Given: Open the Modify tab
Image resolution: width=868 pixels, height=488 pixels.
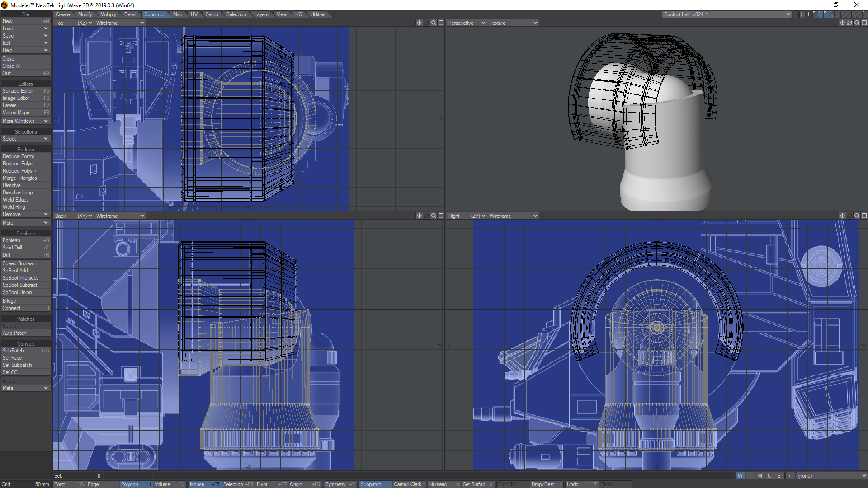Looking at the screenshot, I should 85,14.
